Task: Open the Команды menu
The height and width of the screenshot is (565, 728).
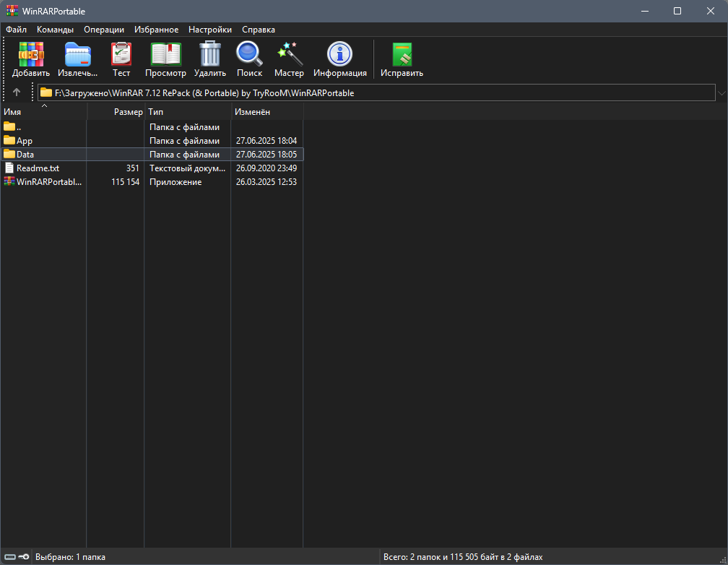Action: pyautogui.click(x=55, y=30)
